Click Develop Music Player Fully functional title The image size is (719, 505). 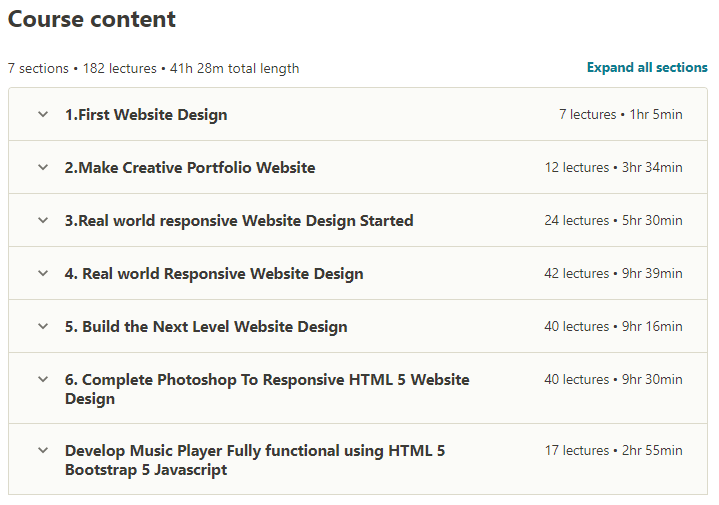[x=255, y=460]
